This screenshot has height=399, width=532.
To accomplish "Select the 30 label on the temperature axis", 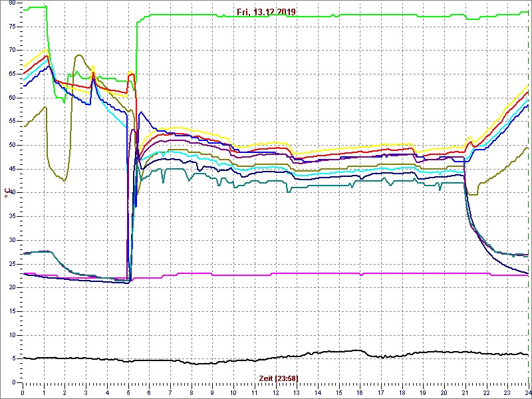I will pyautogui.click(x=11, y=240).
